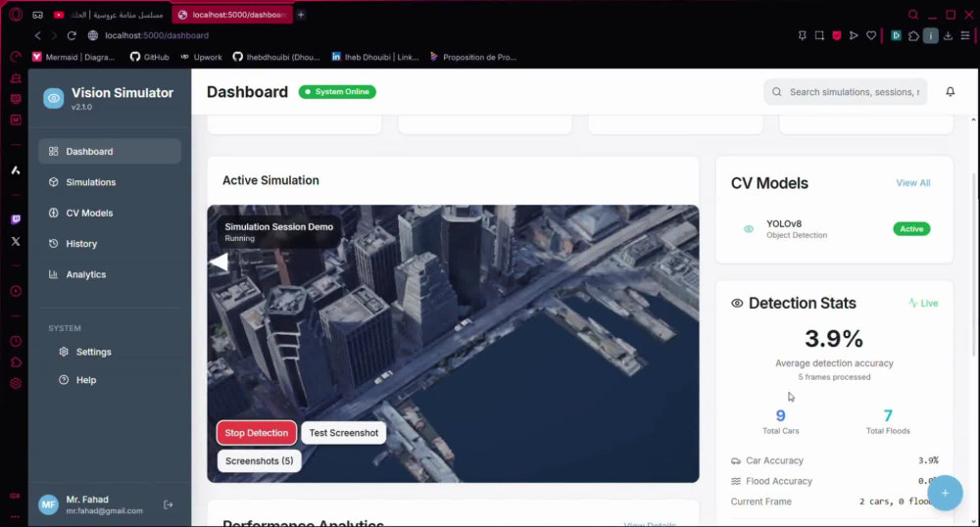Click the Opera logo menu button
Screen dimensions: 980x527
(x=16, y=15)
